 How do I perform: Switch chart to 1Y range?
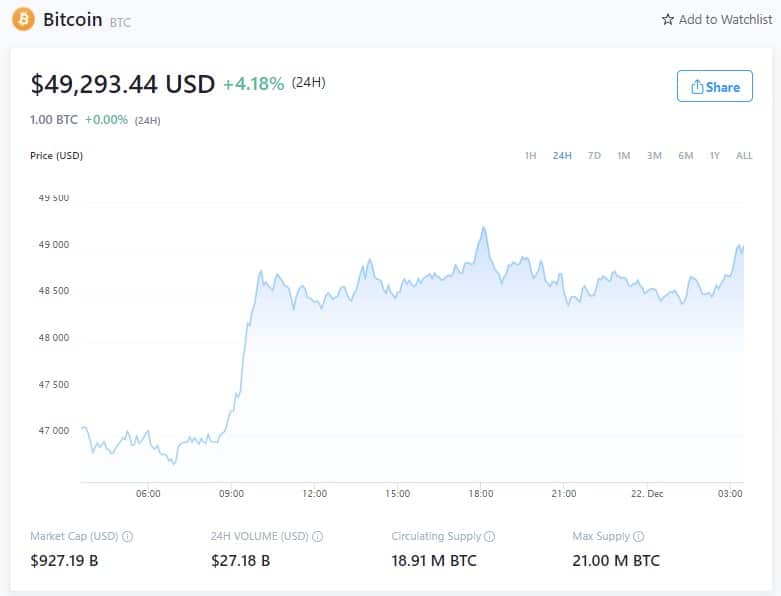click(x=715, y=156)
